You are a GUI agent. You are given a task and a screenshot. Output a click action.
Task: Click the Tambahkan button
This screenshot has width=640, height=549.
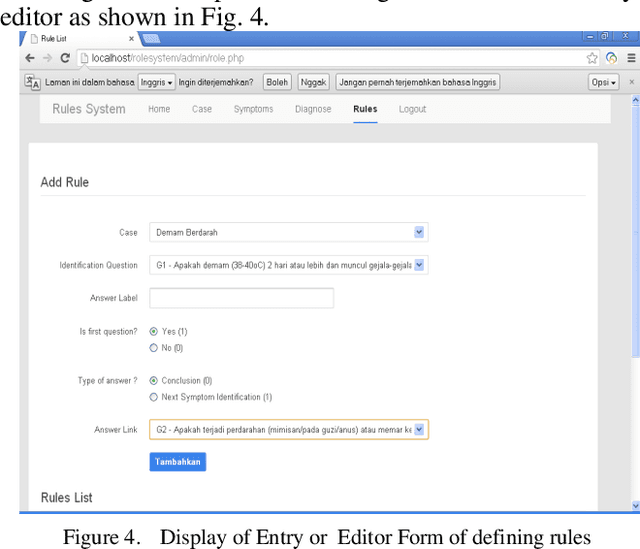tap(178, 461)
